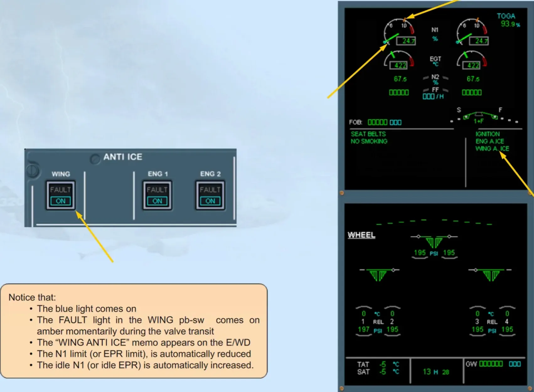Click the ANTI ICE panel label
The width and height of the screenshot is (534, 392).
tap(123, 157)
